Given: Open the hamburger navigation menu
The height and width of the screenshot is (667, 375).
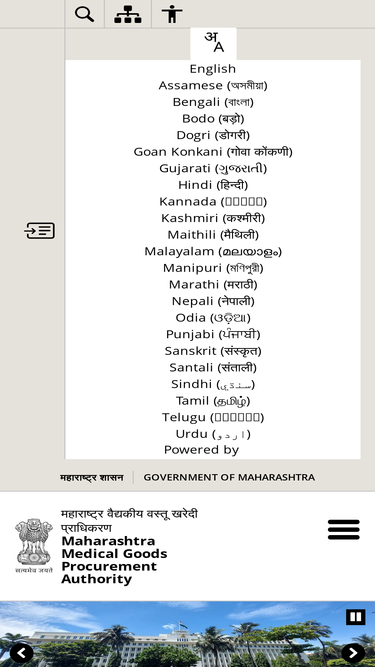Looking at the screenshot, I should point(344,530).
